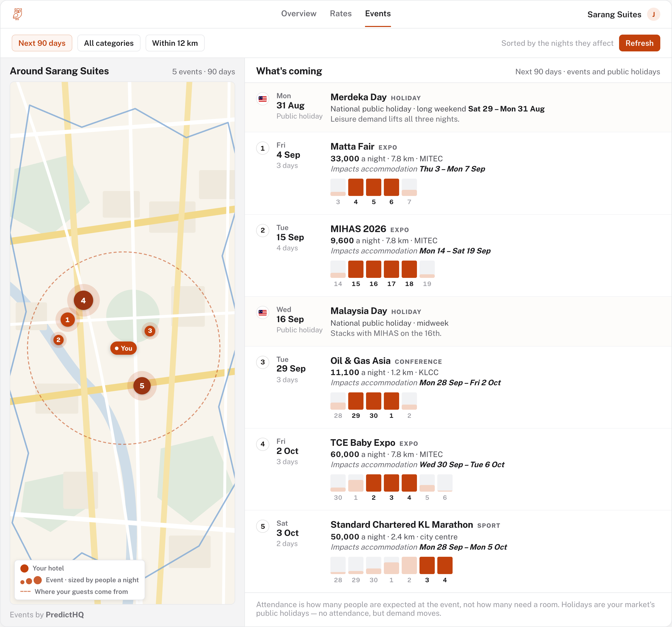Open the Malaysia Day holiday title
Screen dimensions: 672x627
pos(359,311)
